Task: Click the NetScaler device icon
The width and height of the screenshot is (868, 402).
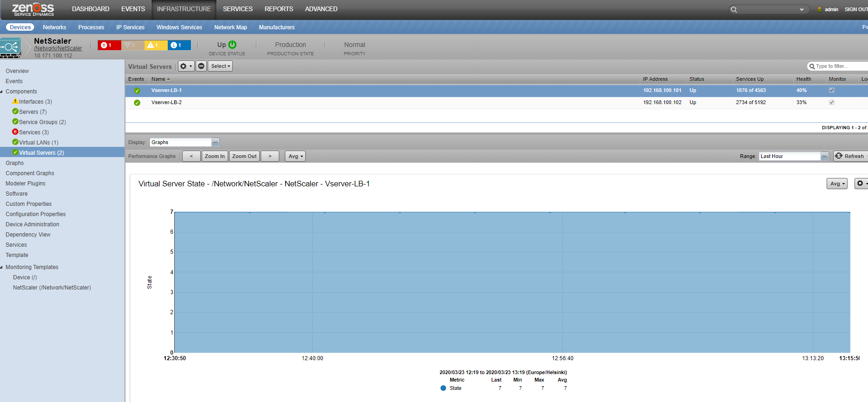Action: [11, 47]
